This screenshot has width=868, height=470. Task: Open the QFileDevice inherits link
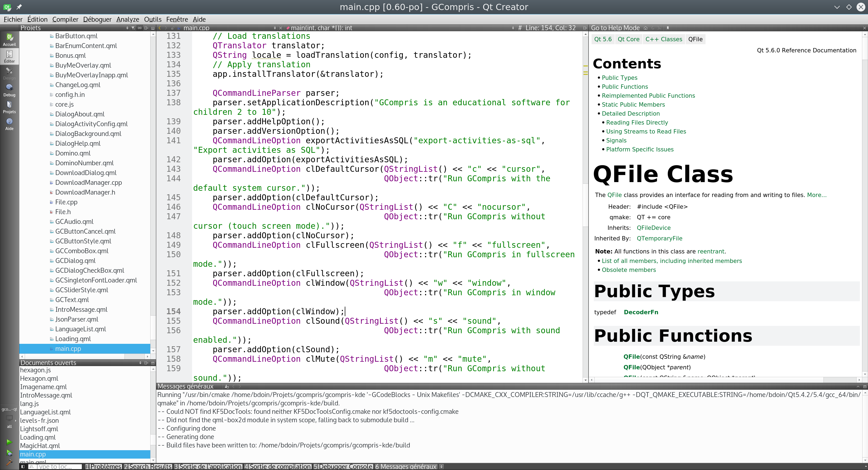pos(653,228)
